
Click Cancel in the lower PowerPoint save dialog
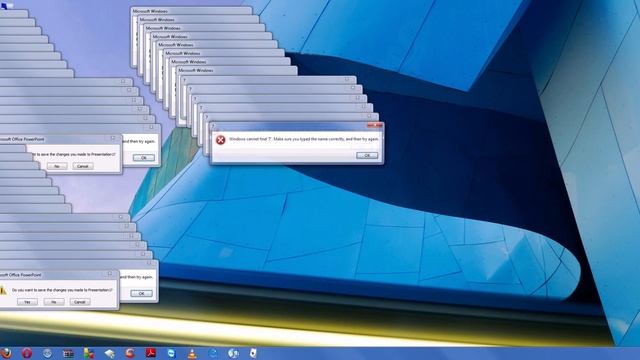pos(80,302)
